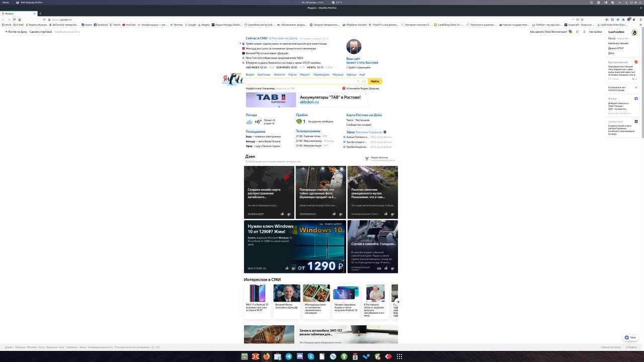Viewport: 644px width, 362px height.
Task: Click Сделать стартовой link
Action: pos(41,32)
